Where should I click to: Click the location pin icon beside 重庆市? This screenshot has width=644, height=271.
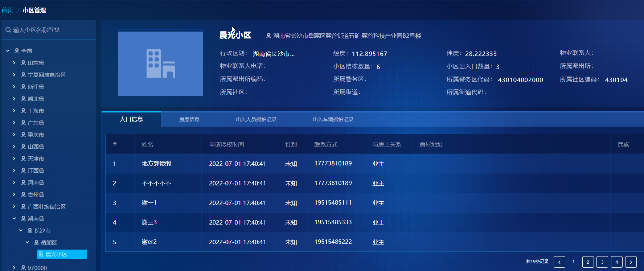coord(23,135)
